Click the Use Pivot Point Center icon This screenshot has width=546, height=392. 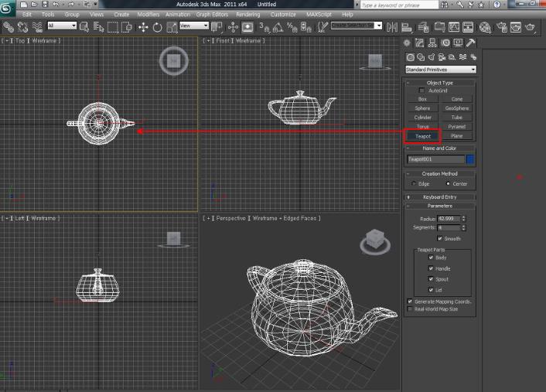coord(217,27)
